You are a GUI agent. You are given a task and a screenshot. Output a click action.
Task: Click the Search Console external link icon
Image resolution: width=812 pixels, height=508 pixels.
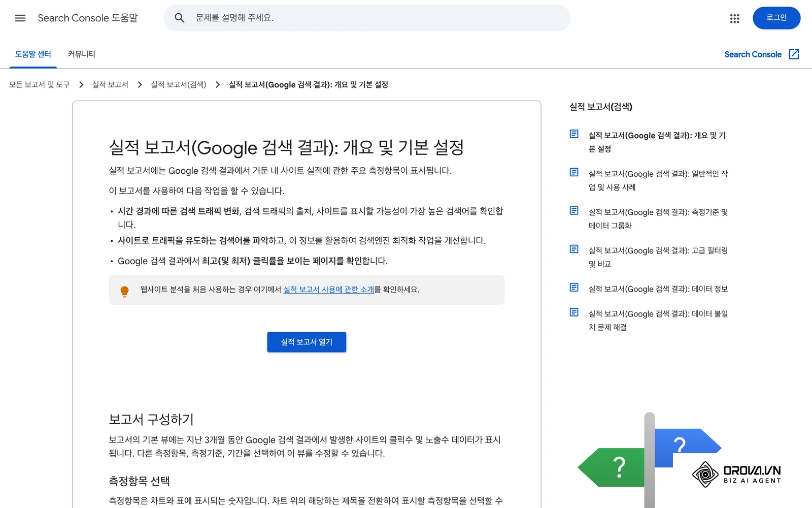pyautogui.click(x=794, y=54)
